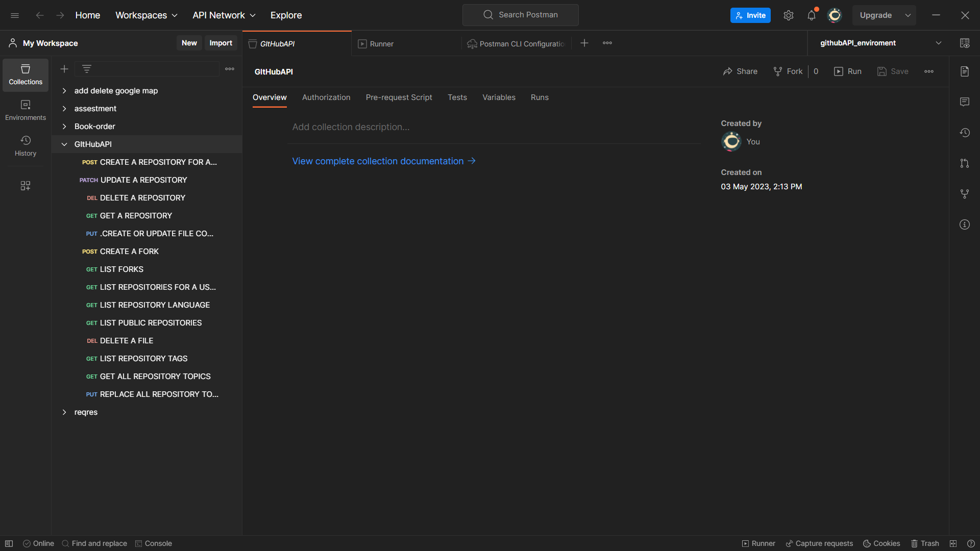Open the forks icon in the right sidebar
This screenshot has height=551, width=980.
point(965,194)
